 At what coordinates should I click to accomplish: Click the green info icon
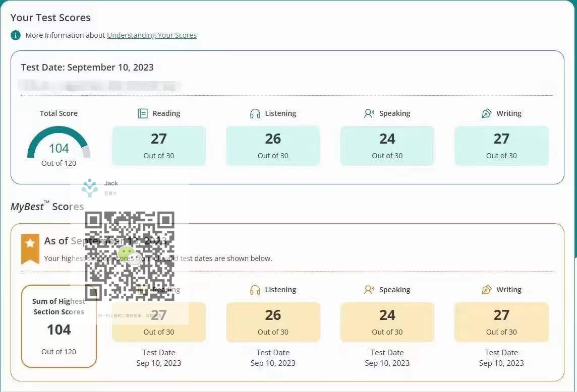16,35
